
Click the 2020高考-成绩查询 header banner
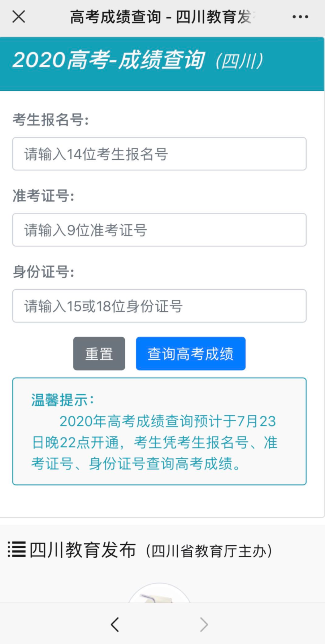[137, 60]
